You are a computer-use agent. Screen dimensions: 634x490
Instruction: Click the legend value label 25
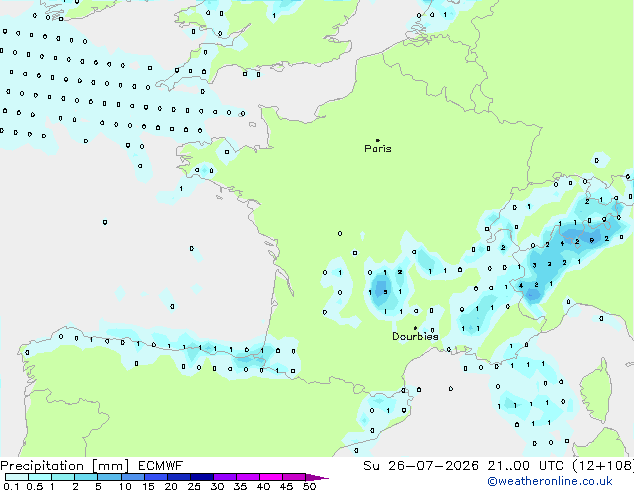[x=194, y=486]
